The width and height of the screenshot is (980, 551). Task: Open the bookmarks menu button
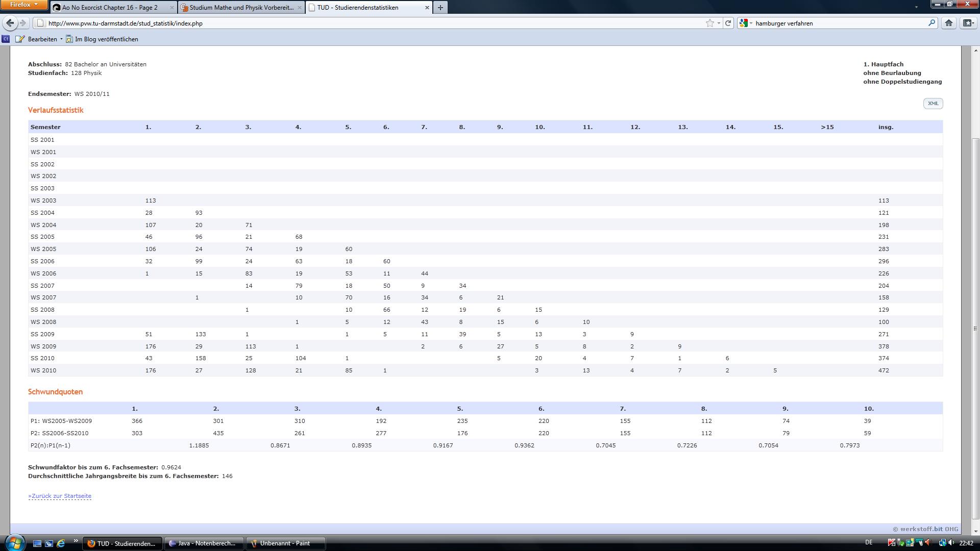click(968, 23)
